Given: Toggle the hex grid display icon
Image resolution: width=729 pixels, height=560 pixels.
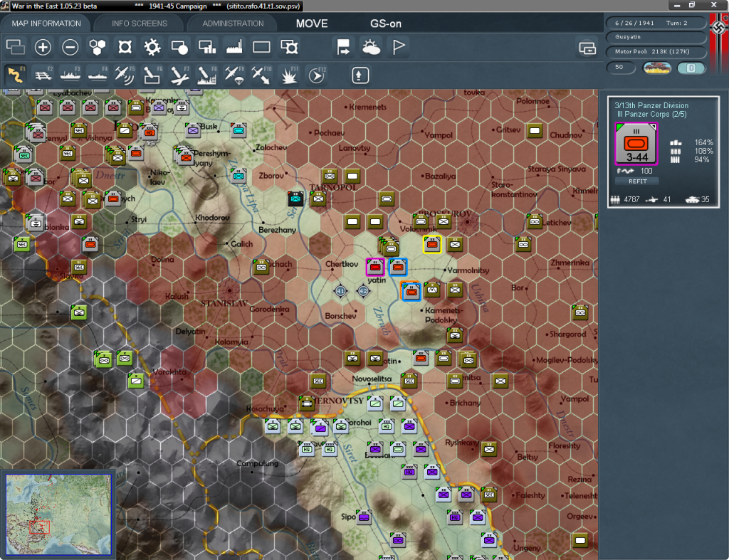Looking at the screenshot, I should pos(97,47).
